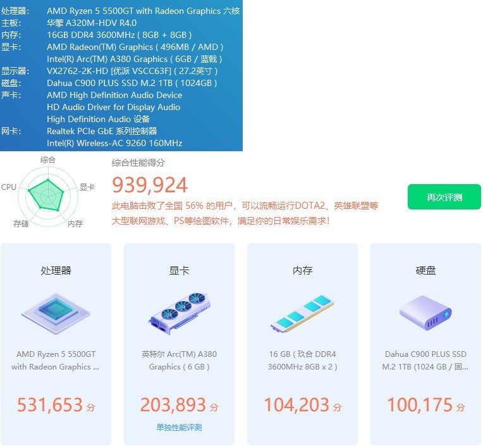Click the 英特尔 Arc(TM) A380 card description
This screenshot has height=448, width=483.
tap(179, 360)
